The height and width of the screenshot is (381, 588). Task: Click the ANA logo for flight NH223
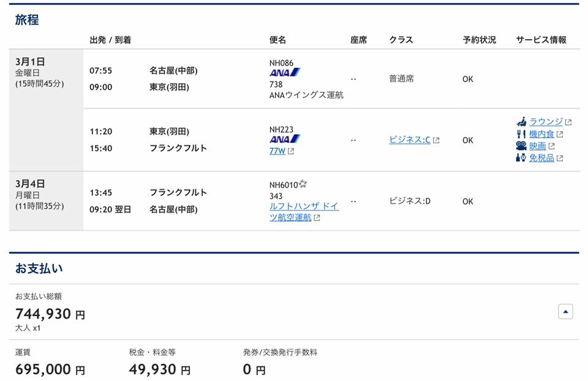click(285, 139)
